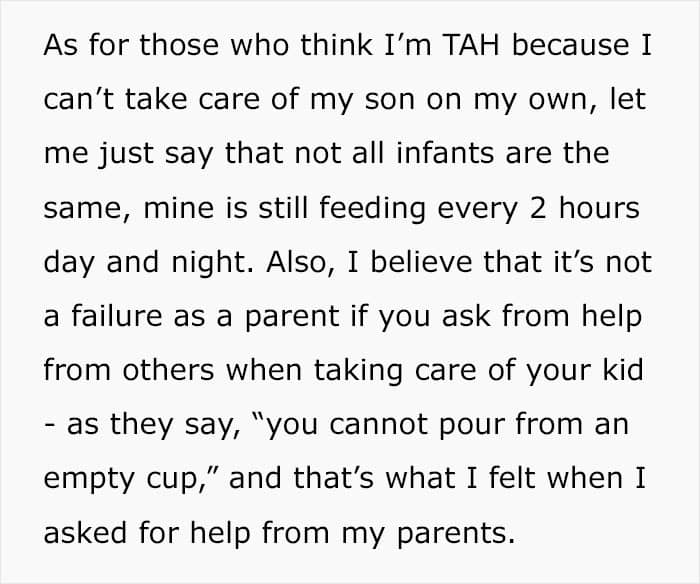Click the word "believe"
The width and height of the screenshot is (700, 584).
(421, 262)
